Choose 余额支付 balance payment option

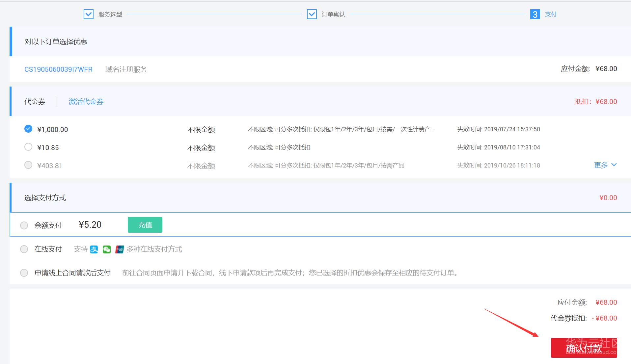click(x=24, y=225)
